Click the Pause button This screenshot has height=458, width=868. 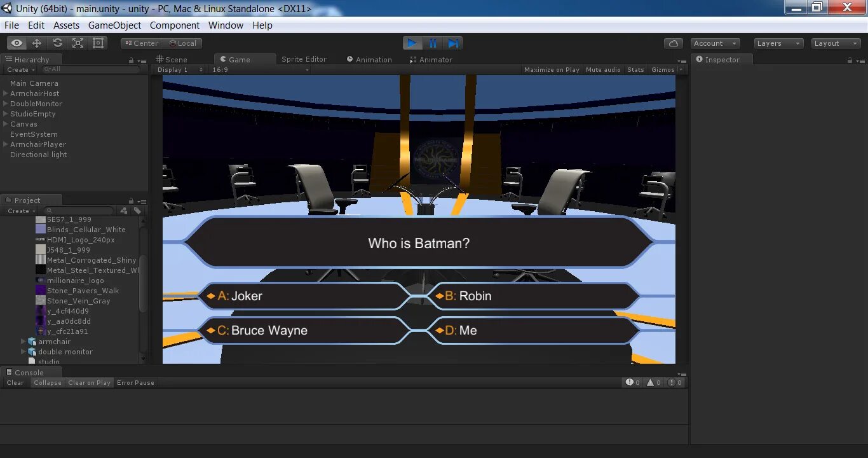(433, 43)
